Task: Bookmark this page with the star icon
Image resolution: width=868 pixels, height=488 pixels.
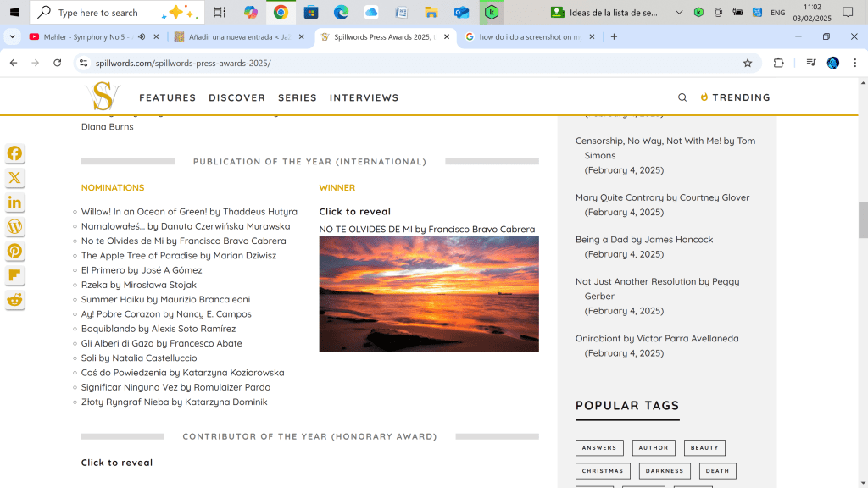Action: 748,63
